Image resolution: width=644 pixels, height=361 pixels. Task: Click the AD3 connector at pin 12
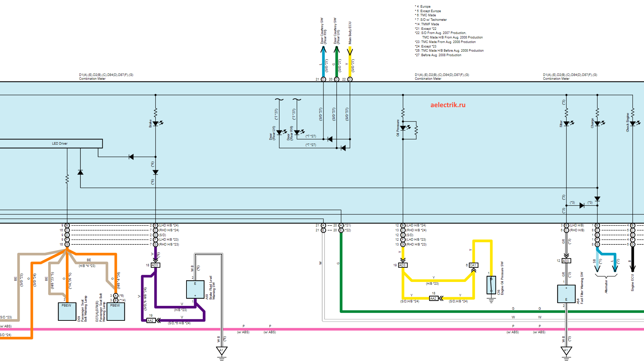pyautogui.click(x=566, y=261)
